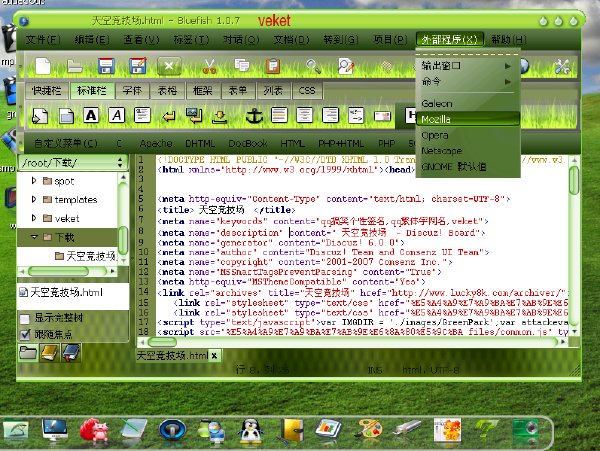This screenshot has width=600, height=451.
Task: Click the clipboard Paste icon
Action: pos(272,66)
